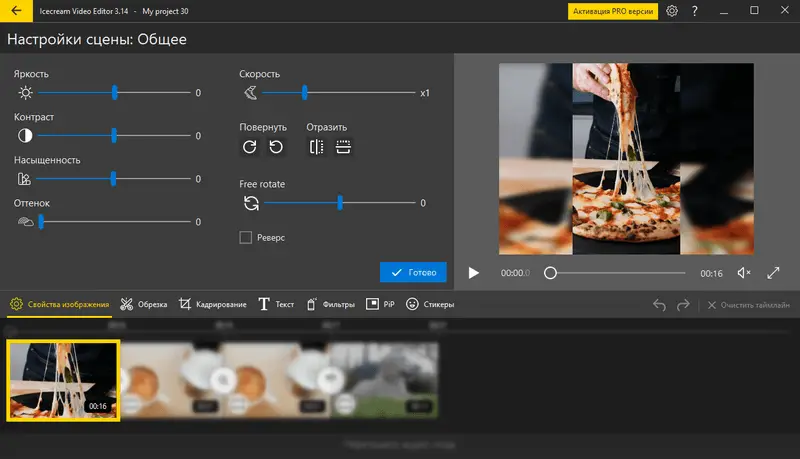Click the video preview image
Screen dimensions: 800x459
click(626, 159)
